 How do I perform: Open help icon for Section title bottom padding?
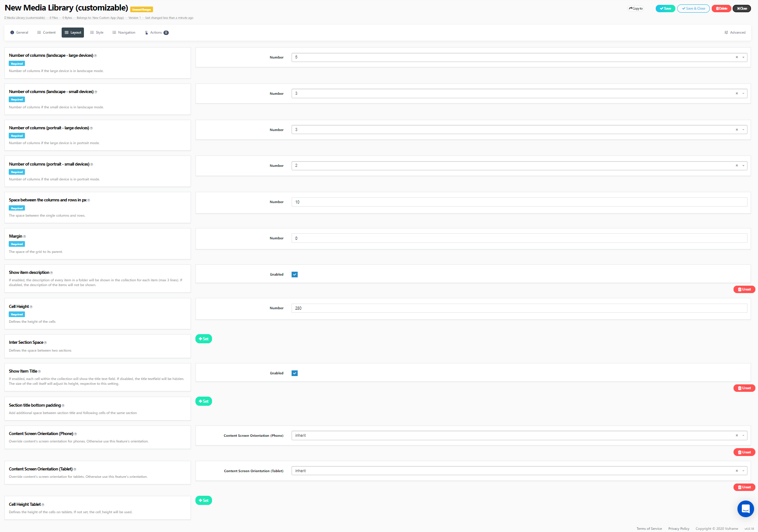(63, 406)
